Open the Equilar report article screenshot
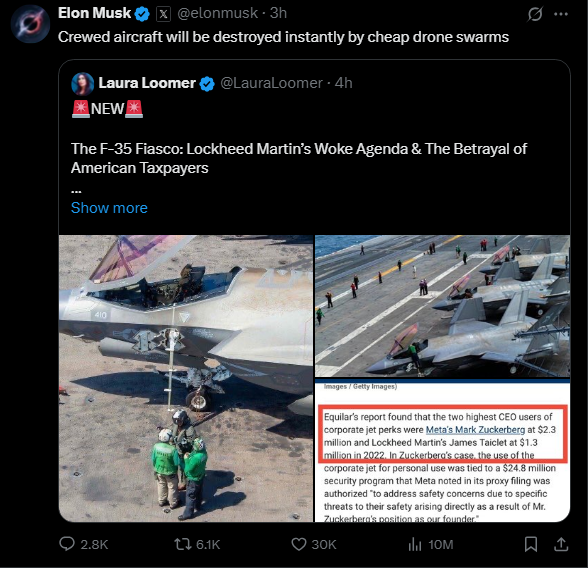Viewport: 588px width, 568px height. coord(442,451)
